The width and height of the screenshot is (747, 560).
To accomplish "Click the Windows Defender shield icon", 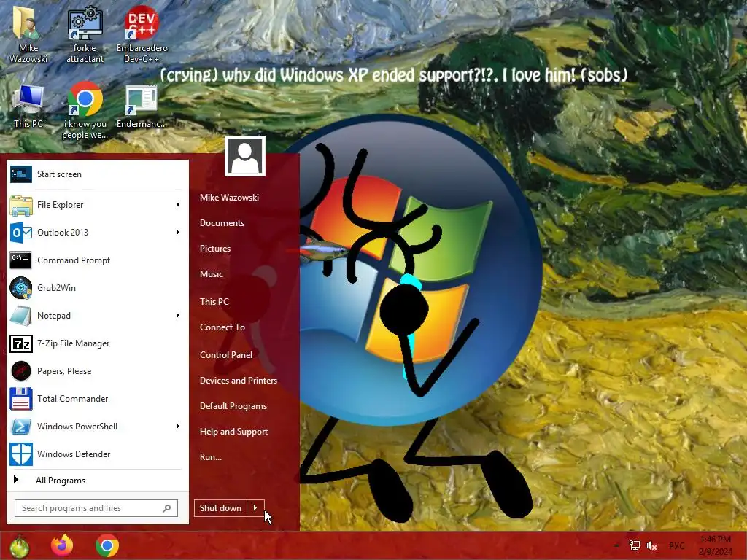I will 21,454.
